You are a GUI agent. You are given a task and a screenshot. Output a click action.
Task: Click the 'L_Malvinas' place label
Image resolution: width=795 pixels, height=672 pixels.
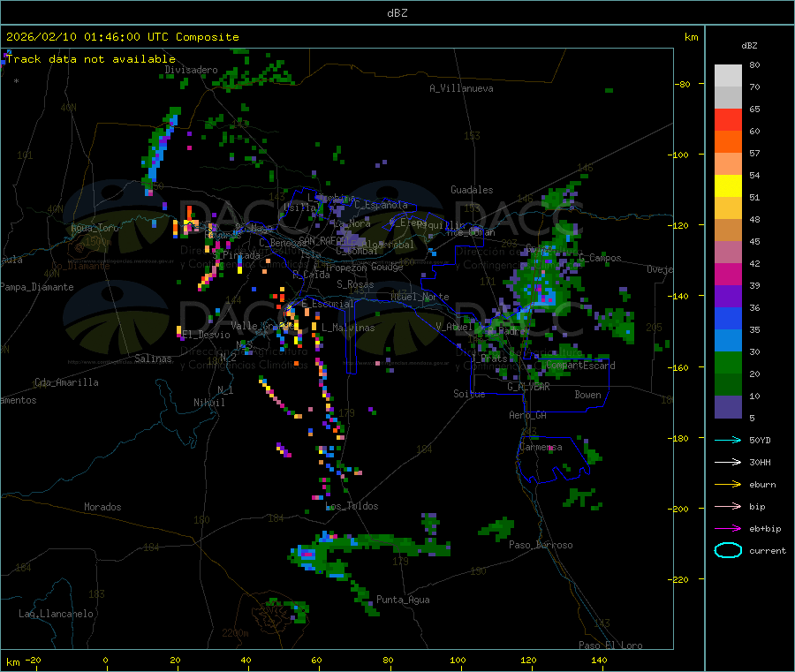(x=348, y=328)
